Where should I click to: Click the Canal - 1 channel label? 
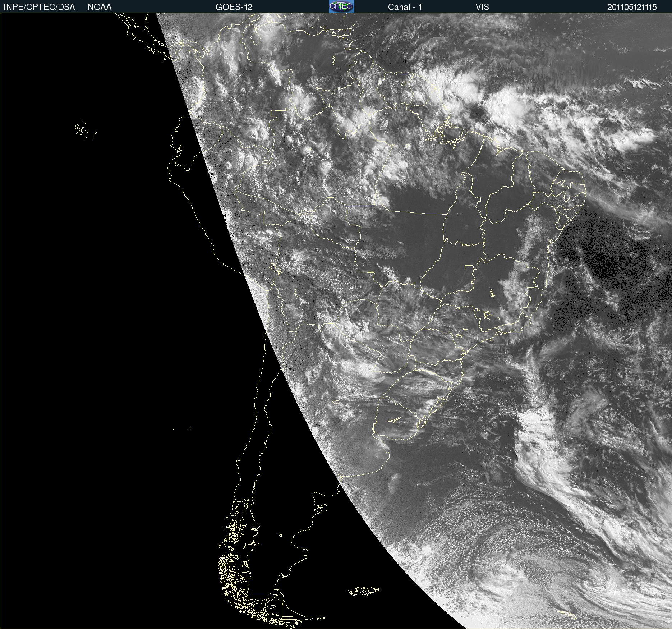pyautogui.click(x=405, y=7)
